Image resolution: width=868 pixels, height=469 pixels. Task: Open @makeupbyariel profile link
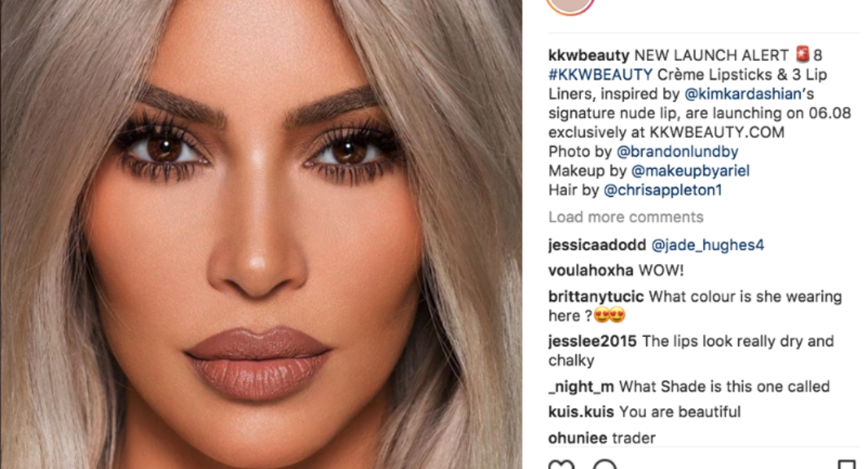click(x=690, y=171)
